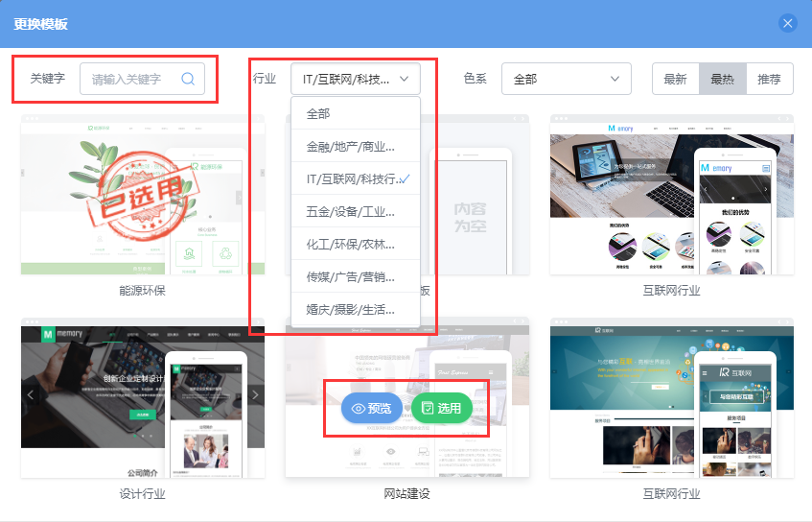Click the search magnifier icon in keyword field
This screenshot has width=812, height=522.
188,80
